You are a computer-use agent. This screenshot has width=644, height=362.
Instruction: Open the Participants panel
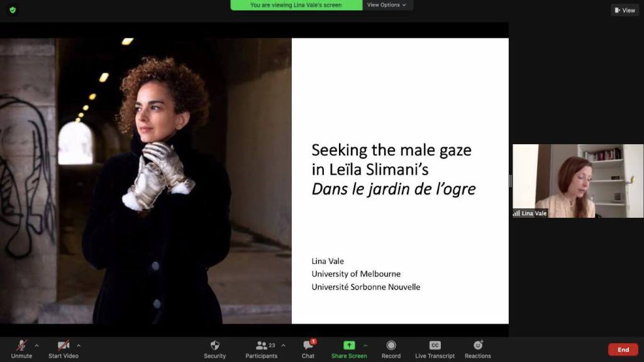click(x=262, y=346)
